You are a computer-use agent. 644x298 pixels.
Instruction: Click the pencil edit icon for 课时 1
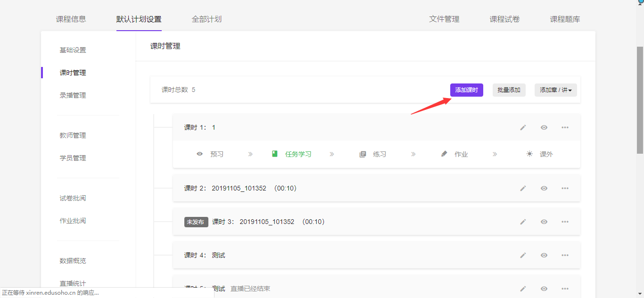[x=523, y=127]
